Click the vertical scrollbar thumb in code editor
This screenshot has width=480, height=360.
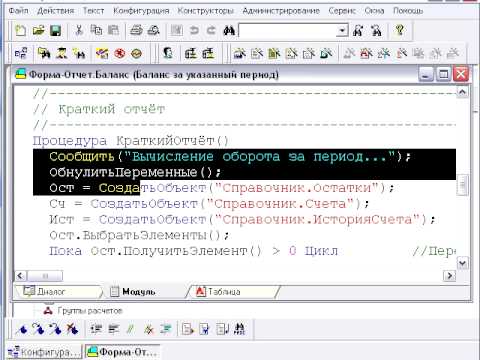[x=462, y=184]
